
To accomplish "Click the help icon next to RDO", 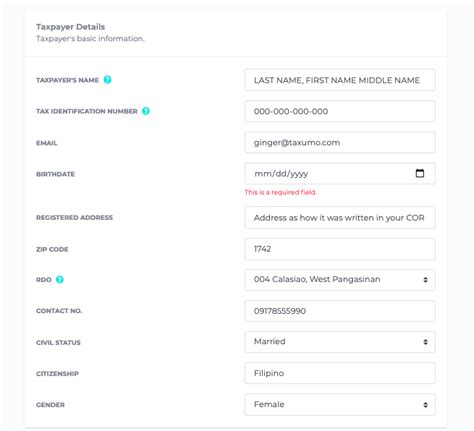I will click(x=60, y=279).
